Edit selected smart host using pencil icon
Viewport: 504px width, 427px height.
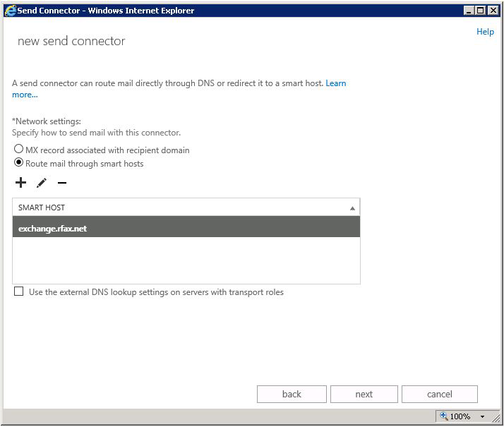click(x=42, y=183)
